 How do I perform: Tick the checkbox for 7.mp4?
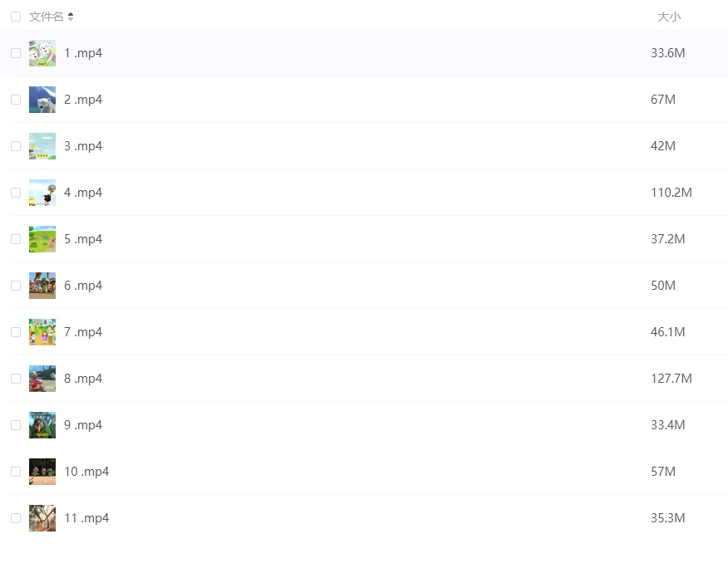click(16, 332)
